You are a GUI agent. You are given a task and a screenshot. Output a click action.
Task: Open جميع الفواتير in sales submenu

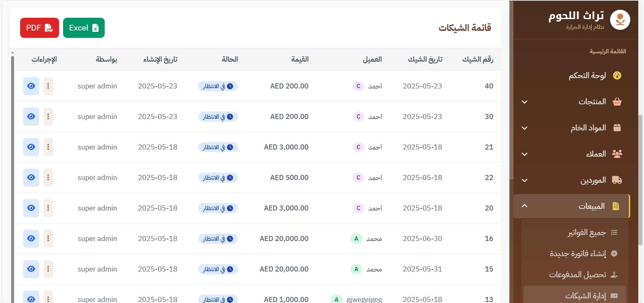tap(587, 233)
